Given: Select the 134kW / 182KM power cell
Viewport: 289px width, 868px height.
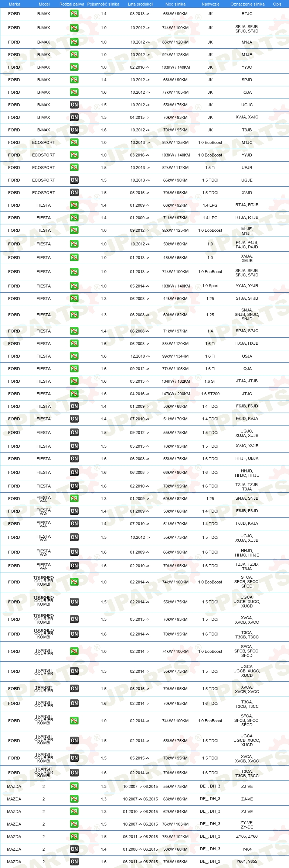Looking at the screenshot, I should (176, 381).
